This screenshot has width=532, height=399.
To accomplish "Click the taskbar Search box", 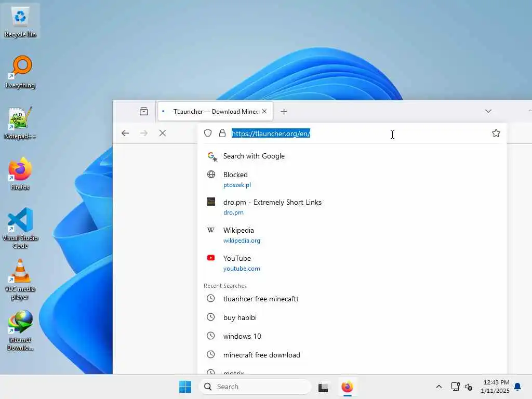I will pyautogui.click(x=255, y=387).
